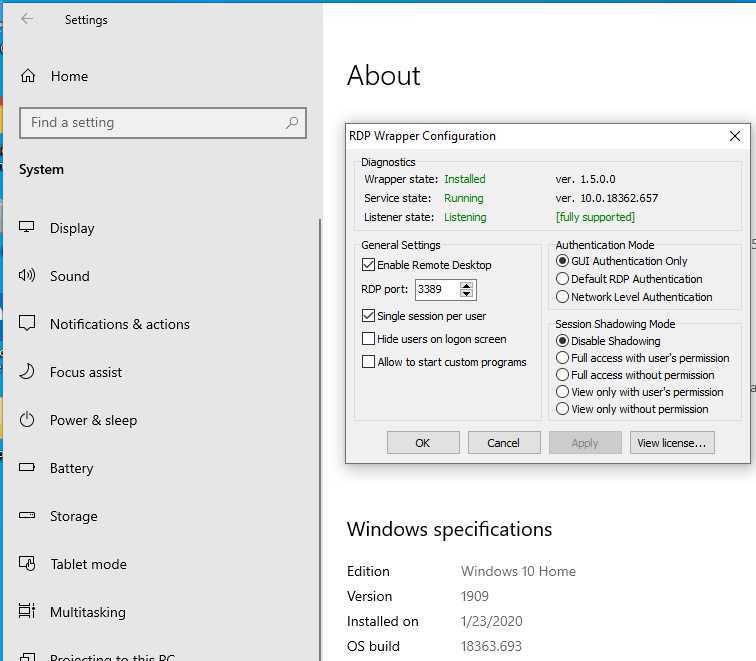Click the Notifications & actions icon
This screenshot has height=661, width=756.
27,323
